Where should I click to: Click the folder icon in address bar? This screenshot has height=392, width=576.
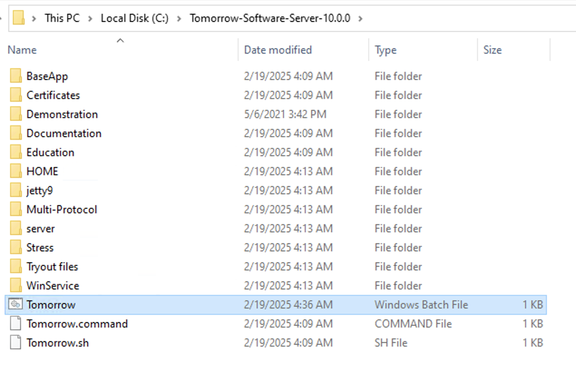pos(19,18)
